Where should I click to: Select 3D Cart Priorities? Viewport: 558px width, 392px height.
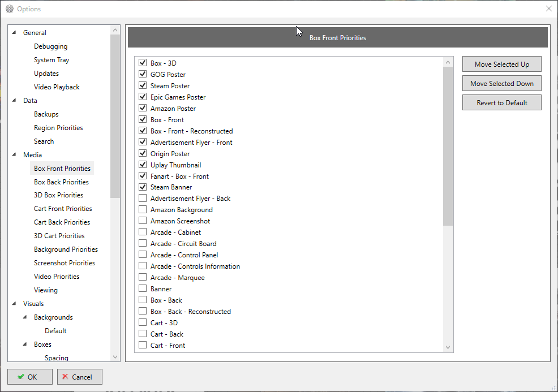59,235
